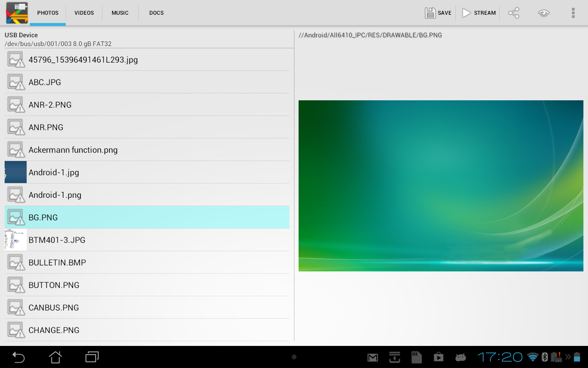This screenshot has height=368, width=588.
Task: Select BULLETIN.BMP in the list
Action: [x=147, y=262]
